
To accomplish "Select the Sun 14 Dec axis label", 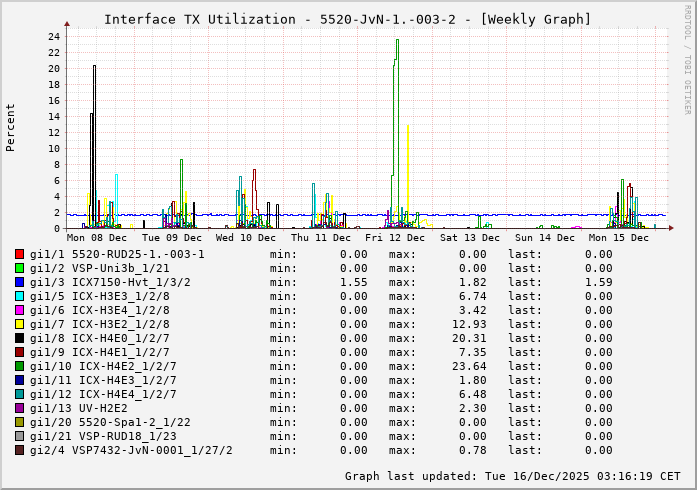I will 543,238.
